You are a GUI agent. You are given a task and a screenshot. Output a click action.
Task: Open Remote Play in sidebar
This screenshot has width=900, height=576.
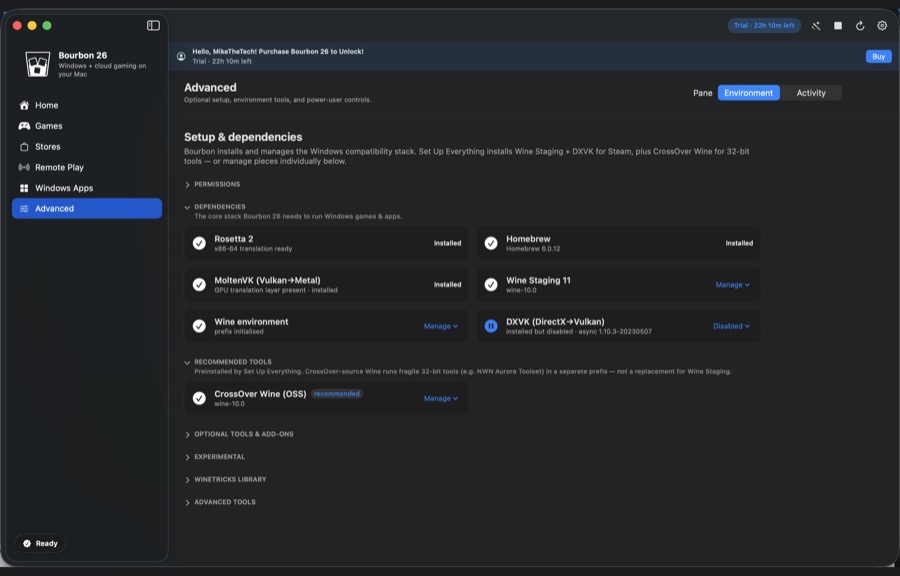point(87,167)
